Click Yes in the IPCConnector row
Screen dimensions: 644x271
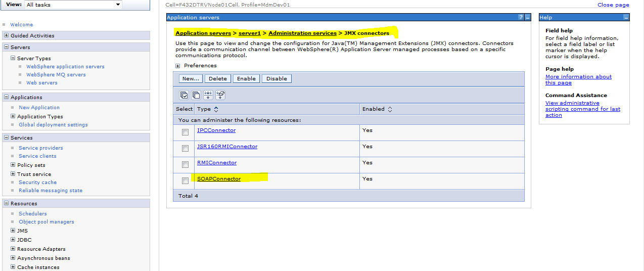pyautogui.click(x=367, y=130)
